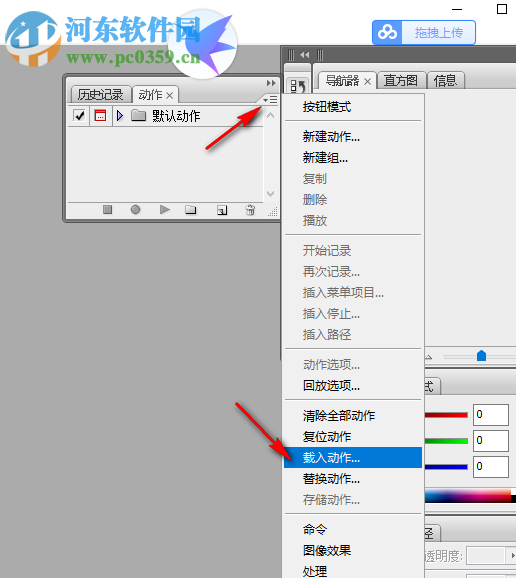Toggle dialog icon for 默认动作 set
This screenshot has width=516, height=578.
(x=100, y=115)
